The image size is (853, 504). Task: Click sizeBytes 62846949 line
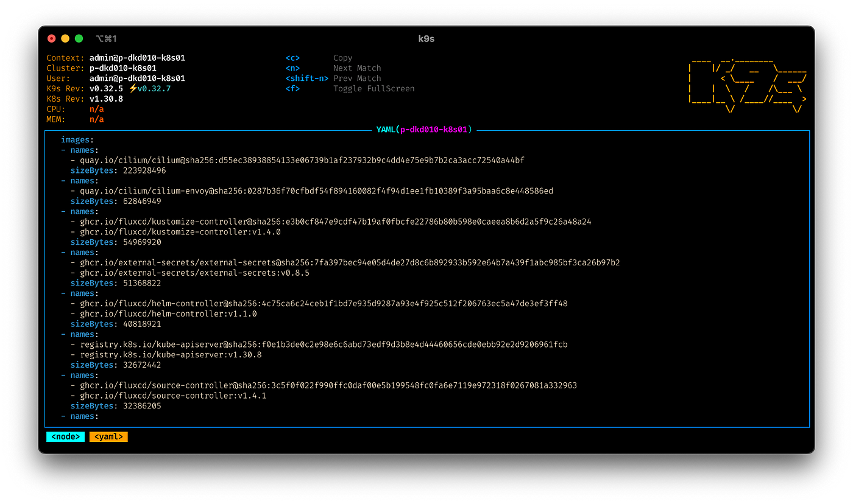pyautogui.click(x=116, y=201)
